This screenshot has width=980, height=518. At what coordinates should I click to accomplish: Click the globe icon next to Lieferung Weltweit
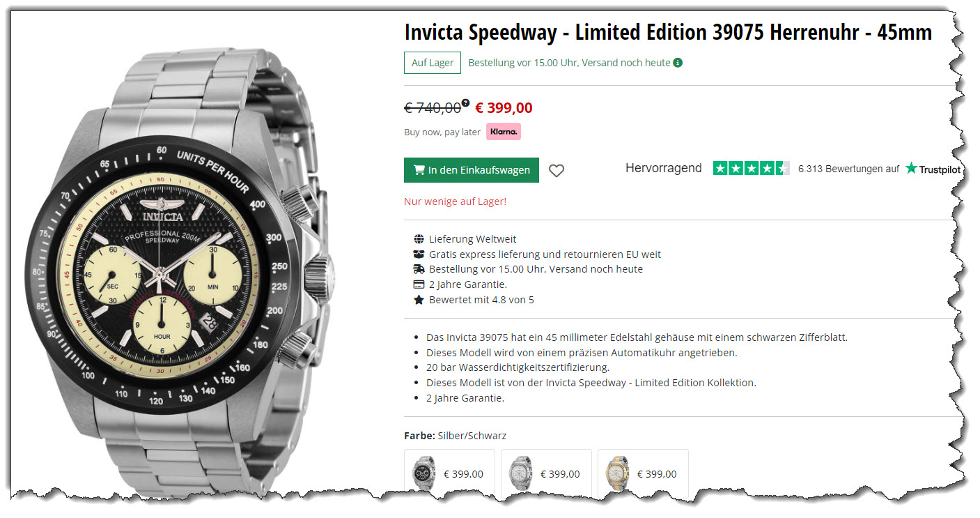coord(419,239)
